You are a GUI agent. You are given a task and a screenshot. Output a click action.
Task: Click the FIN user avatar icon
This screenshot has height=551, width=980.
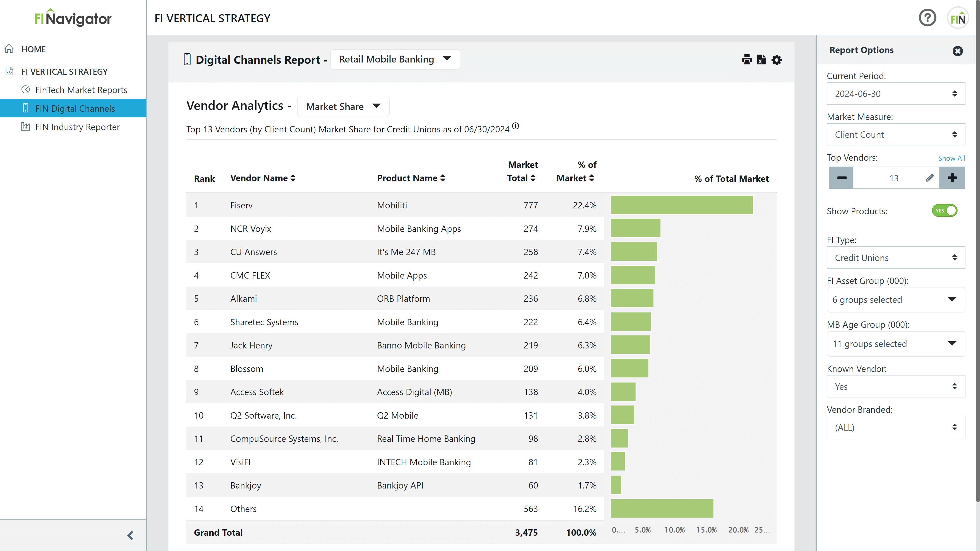pos(958,18)
